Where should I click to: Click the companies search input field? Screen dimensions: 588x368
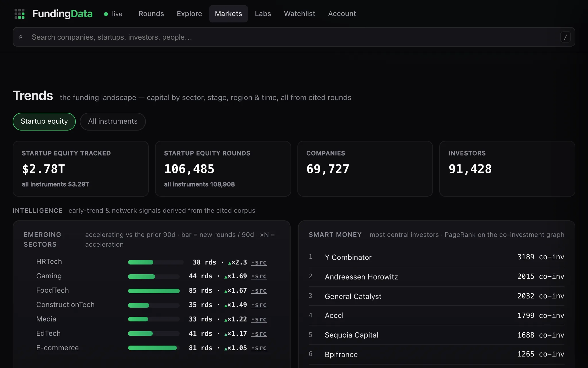pyautogui.click(x=294, y=37)
